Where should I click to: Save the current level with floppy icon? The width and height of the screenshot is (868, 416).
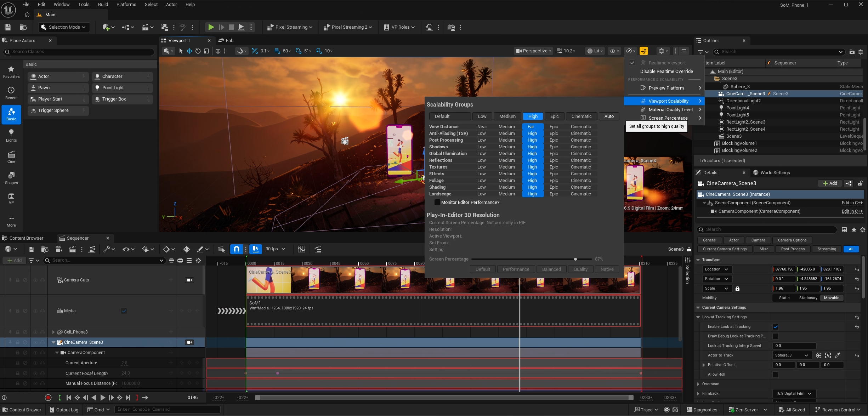coord(8,27)
